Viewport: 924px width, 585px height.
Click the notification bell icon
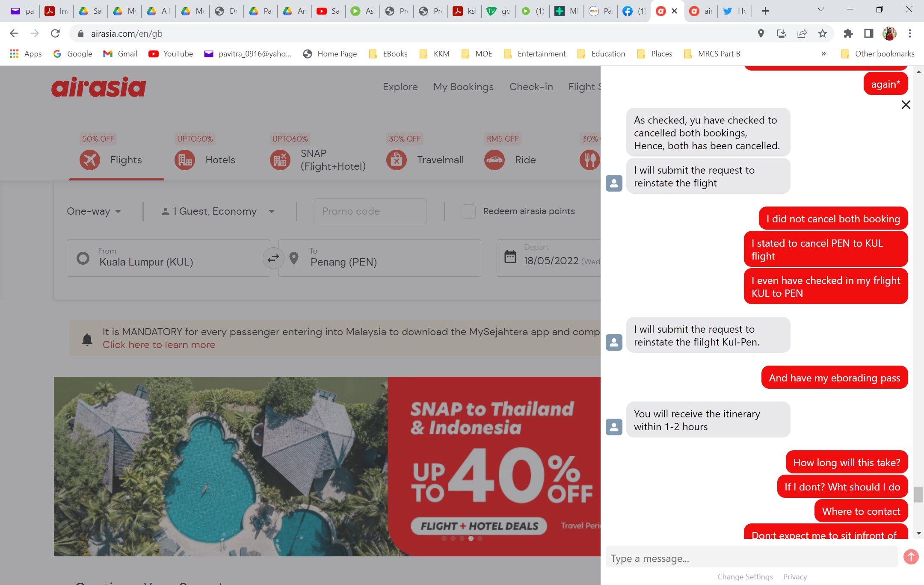pos(87,339)
